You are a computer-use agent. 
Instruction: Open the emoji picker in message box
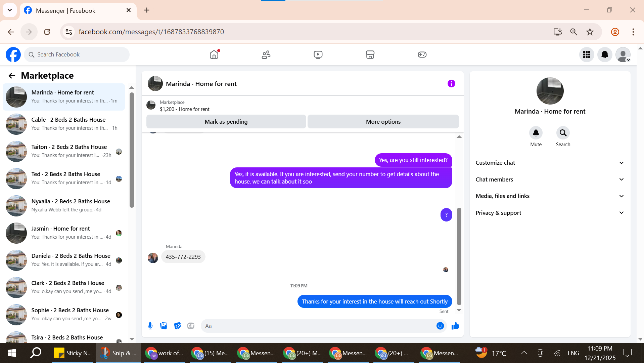440,326
